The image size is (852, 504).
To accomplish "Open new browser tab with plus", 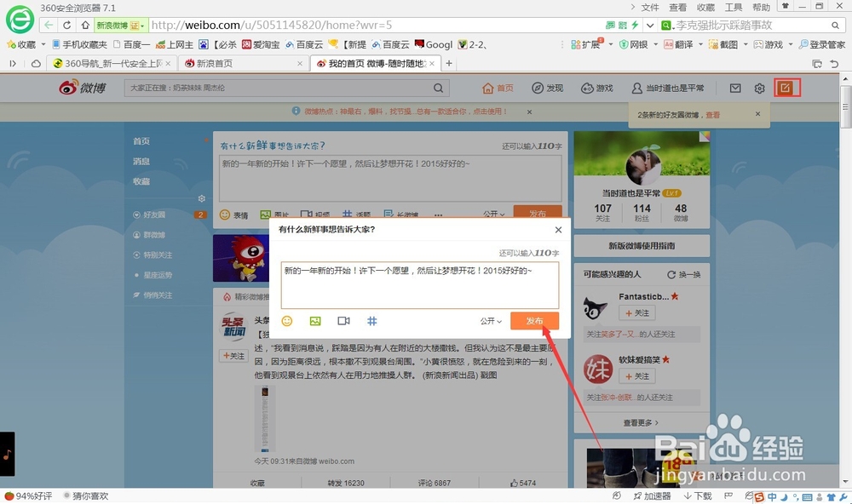I will point(449,64).
